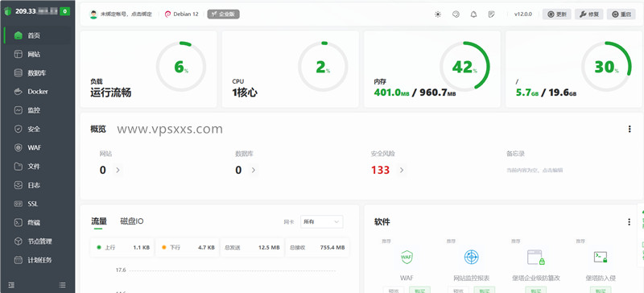Image resolution: width=644 pixels, height=293 pixels.
Task: Click the 计划任务 calendar icon in sidebar
Action: coord(18,260)
